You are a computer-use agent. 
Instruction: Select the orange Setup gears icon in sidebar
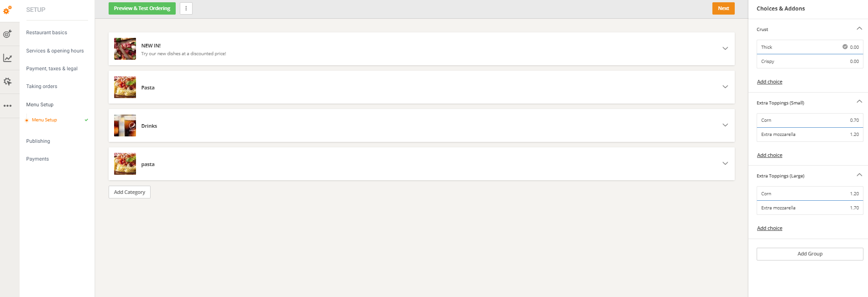7,10
